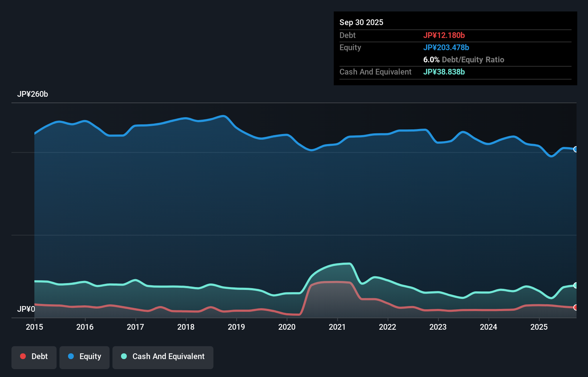Click the teal Cash value JP¥38.838b

tap(444, 72)
